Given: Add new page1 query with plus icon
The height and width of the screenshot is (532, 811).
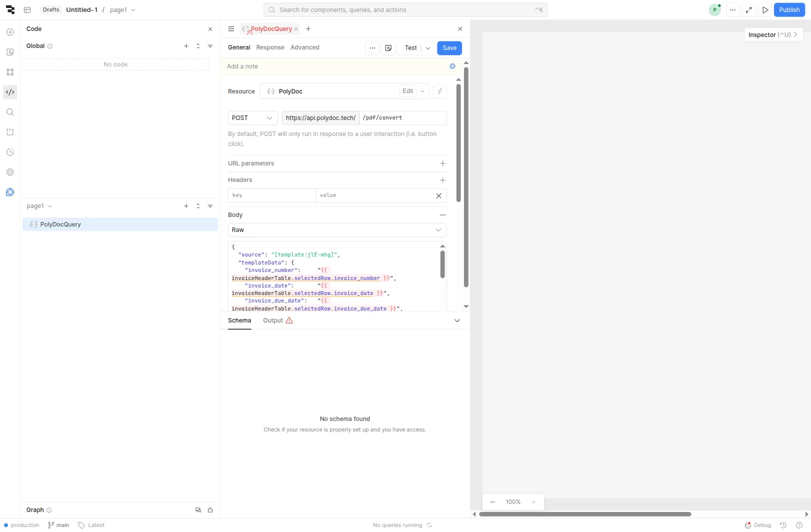Looking at the screenshot, I should pyautogui.click(x=186, y=206).
